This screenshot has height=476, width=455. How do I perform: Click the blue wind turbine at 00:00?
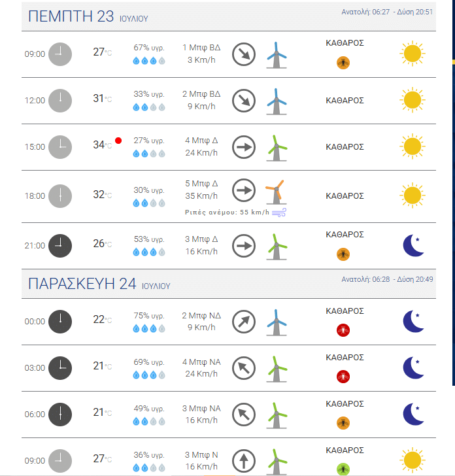point(277,322)
